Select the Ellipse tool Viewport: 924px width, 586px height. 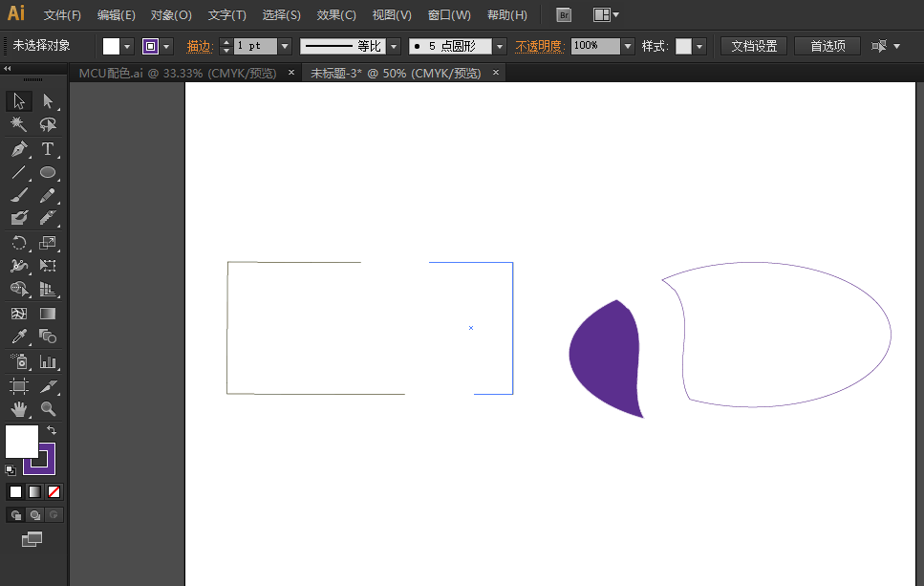pos(48,172)
